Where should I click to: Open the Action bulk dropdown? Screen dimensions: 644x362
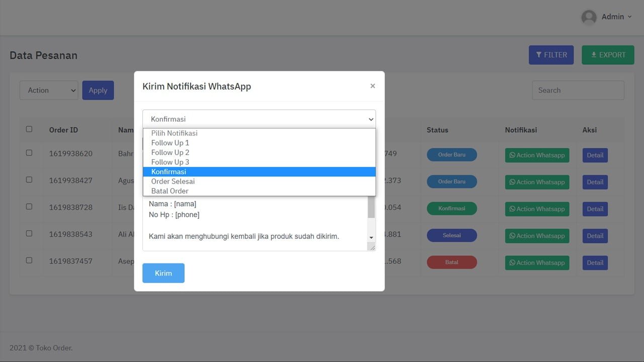[x=49, y=90]
